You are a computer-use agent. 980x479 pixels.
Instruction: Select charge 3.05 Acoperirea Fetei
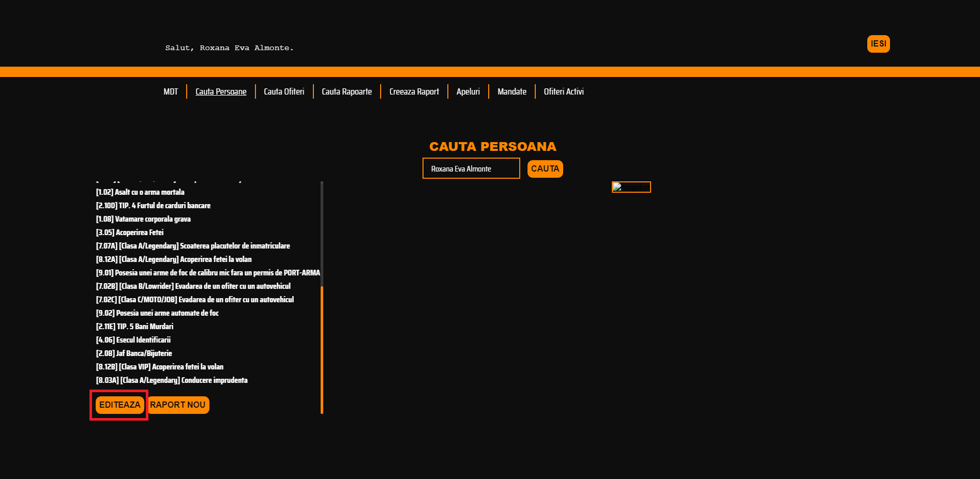(130, 233)
